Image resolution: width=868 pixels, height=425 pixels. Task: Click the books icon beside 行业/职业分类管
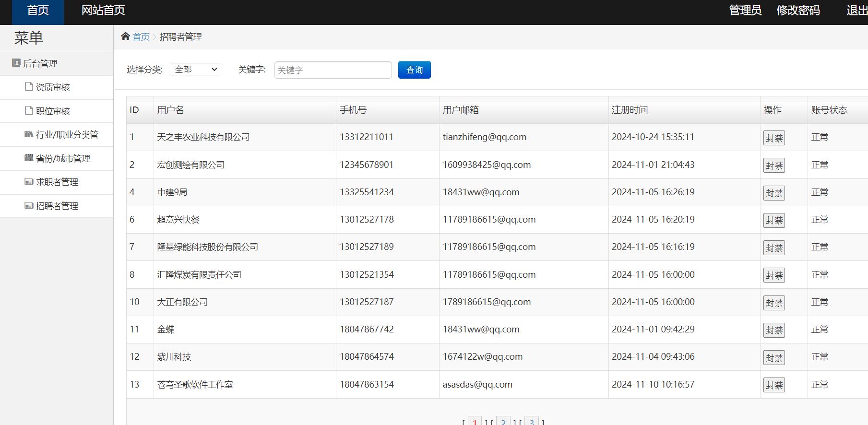click(x=29, y=134)
